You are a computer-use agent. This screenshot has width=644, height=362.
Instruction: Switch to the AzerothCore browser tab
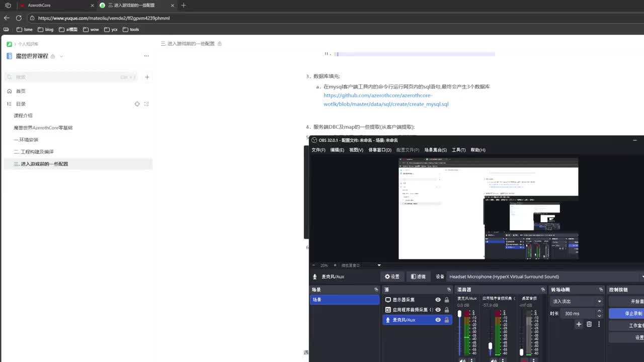point(55,5)
